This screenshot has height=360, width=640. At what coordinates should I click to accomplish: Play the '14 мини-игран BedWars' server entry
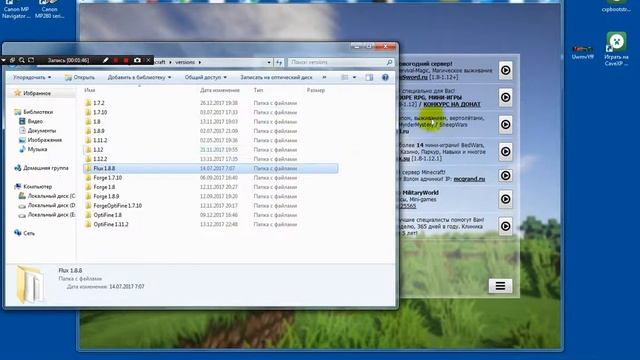(x=505, y=151)
